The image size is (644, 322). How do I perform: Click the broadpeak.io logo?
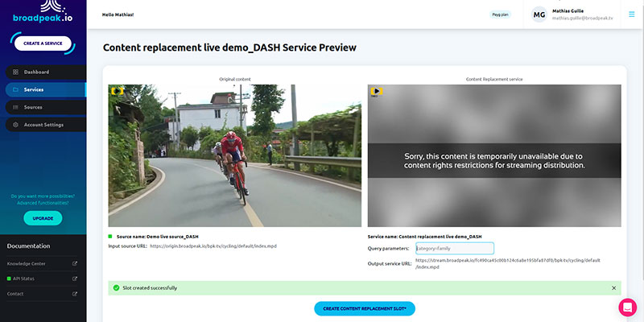point(43,14)
